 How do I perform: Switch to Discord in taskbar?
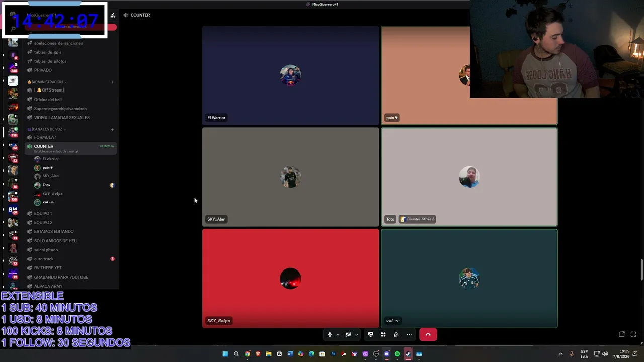386,354
